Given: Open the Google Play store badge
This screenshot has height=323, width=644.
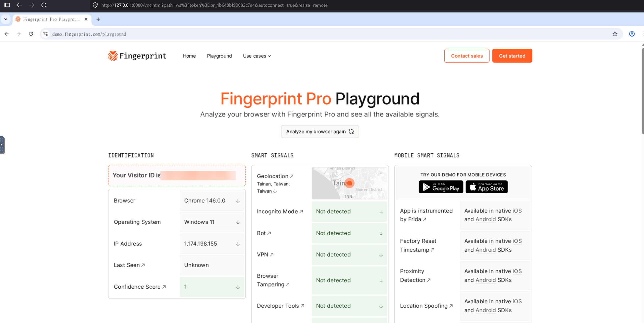Looking at the screenshot, I should click(441, 187).
